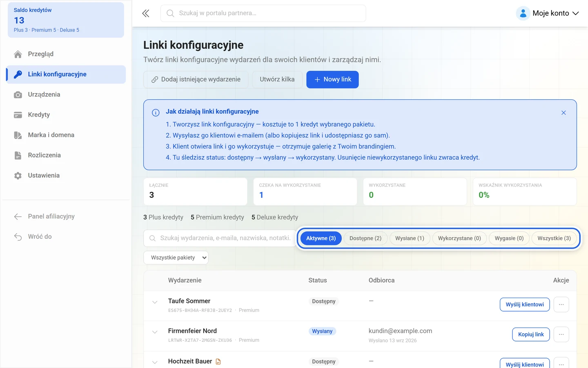Expand the Hochzeit Bauer row
Image resolution: width=588 pixels, height=368 pixels.
pos(155,362)
